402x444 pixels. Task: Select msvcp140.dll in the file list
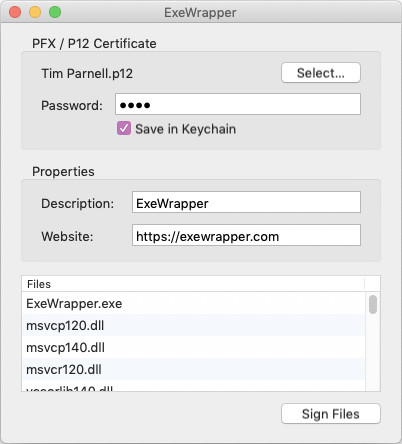pos(193,347)
